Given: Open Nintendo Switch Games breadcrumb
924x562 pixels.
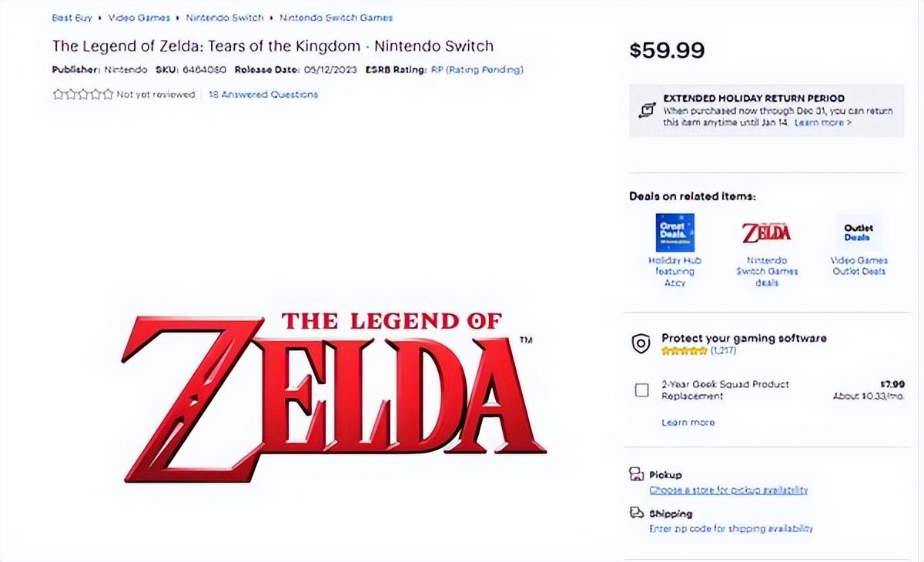Looking at the screenshot, I should tap(336, 17).
